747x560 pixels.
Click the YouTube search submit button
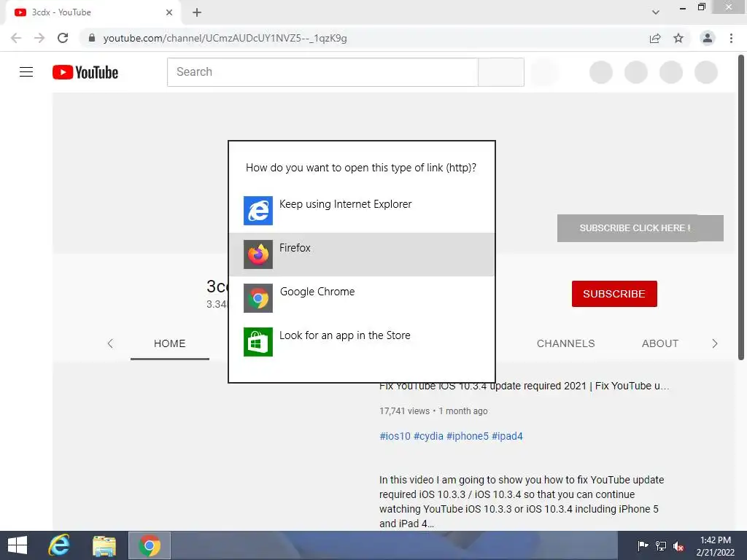pos(501,72)
